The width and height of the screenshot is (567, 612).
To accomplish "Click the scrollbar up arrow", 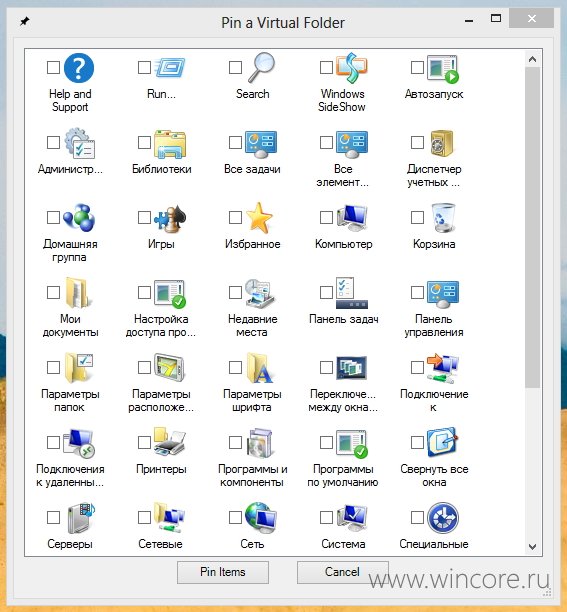I will 533,59.
